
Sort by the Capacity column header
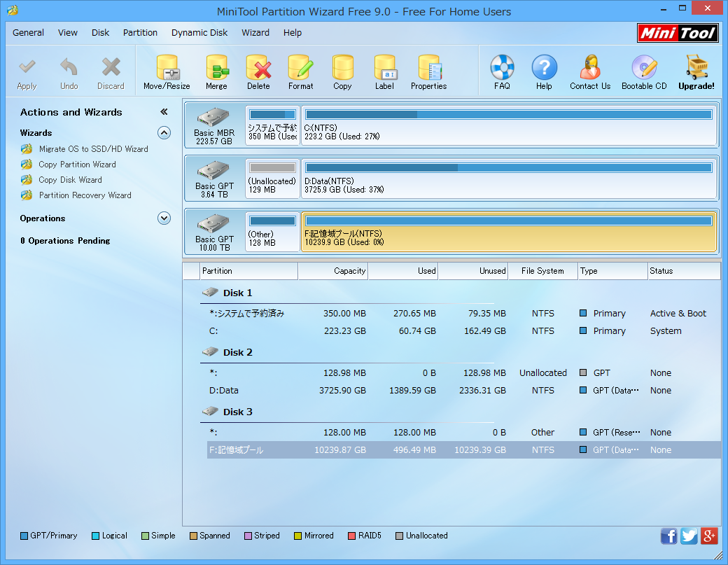(x=333, y=271)
